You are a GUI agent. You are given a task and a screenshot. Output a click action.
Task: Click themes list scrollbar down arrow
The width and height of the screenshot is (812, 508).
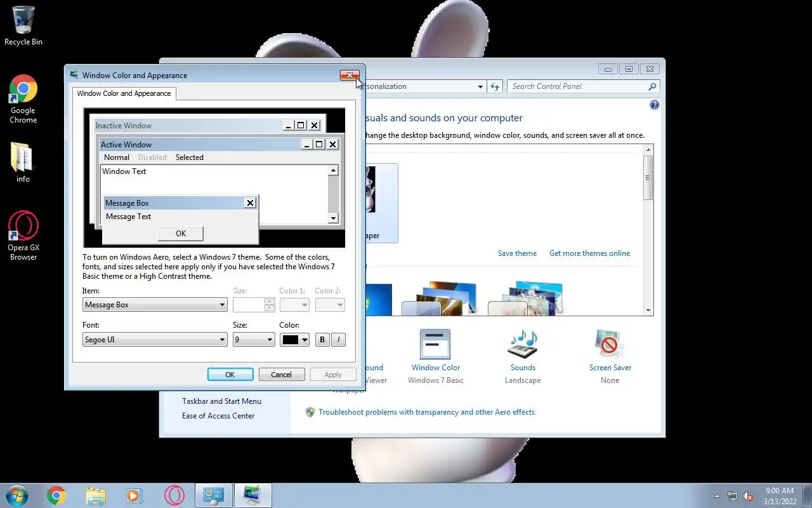648,310
